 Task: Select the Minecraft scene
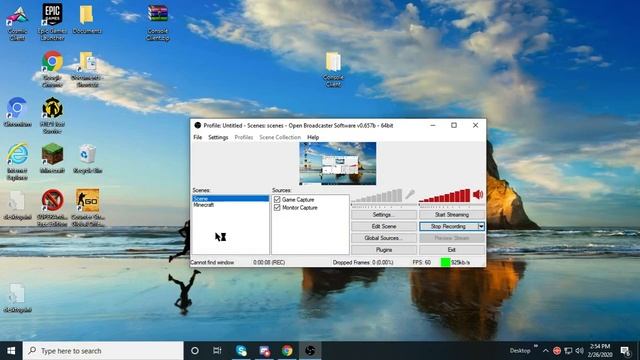click(231, 205)
